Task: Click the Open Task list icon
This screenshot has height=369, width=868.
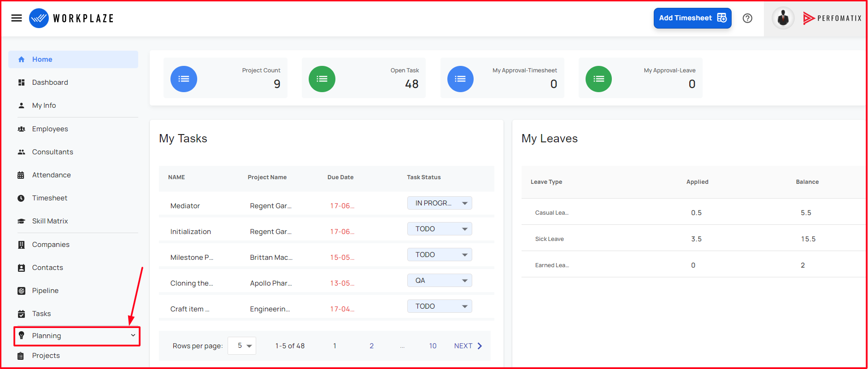Action: pos(322,79)
